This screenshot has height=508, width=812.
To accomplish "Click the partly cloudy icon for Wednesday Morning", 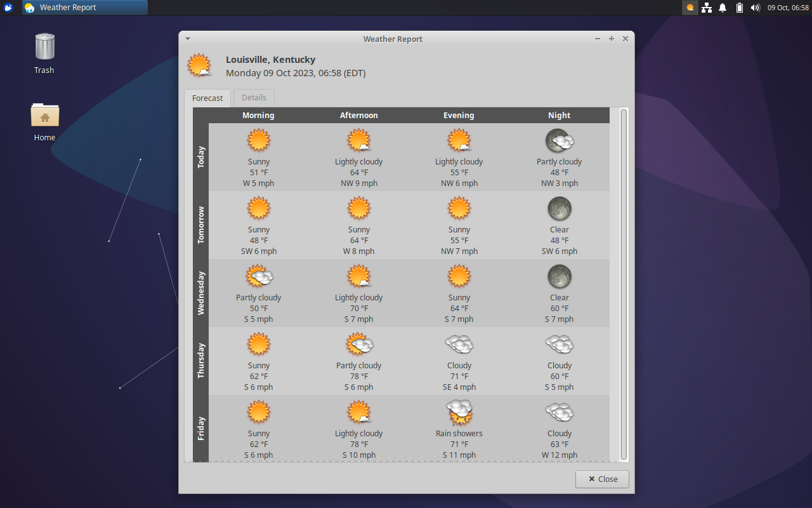I will point(259,276).
